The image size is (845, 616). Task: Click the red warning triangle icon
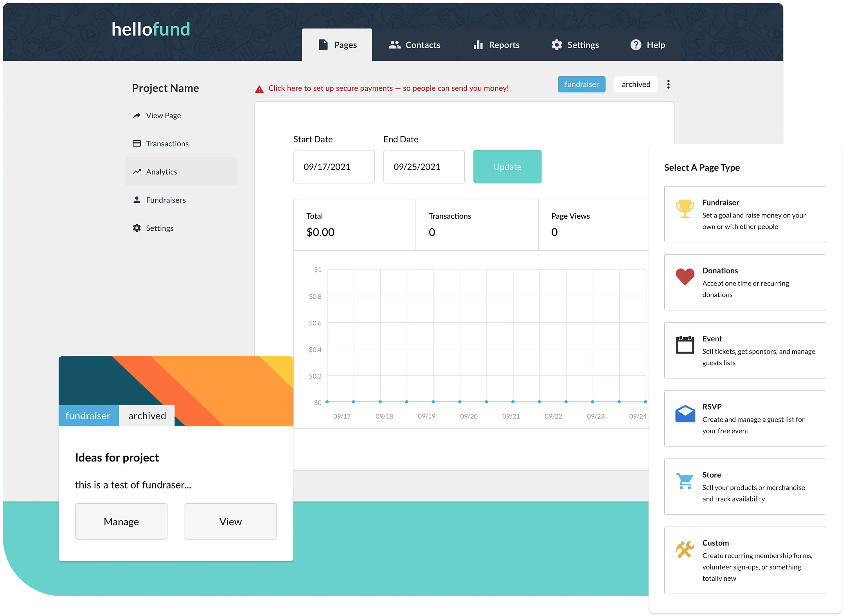[259, 89]
